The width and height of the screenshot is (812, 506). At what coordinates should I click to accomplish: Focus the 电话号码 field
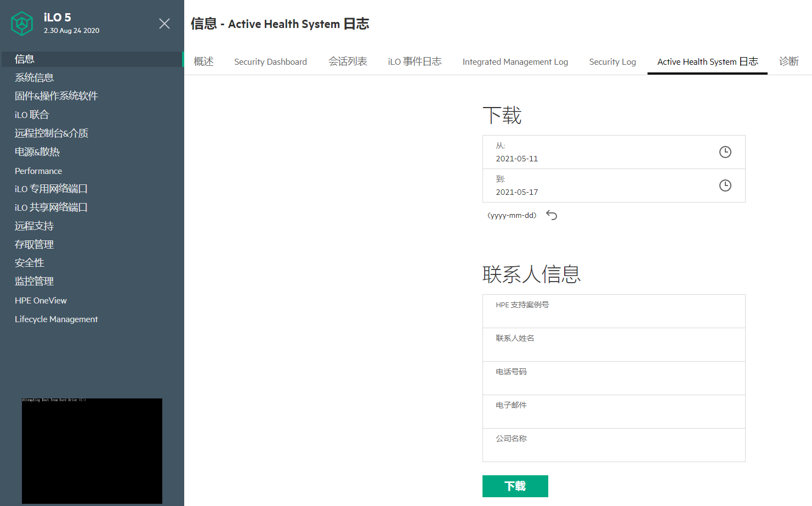(614, 378)
